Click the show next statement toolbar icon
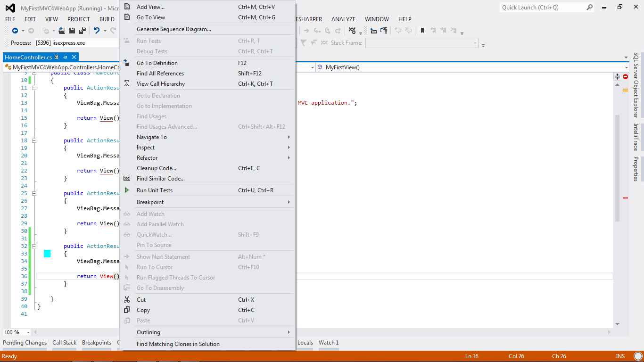This screenshot has width=644, height=362. 306,31
